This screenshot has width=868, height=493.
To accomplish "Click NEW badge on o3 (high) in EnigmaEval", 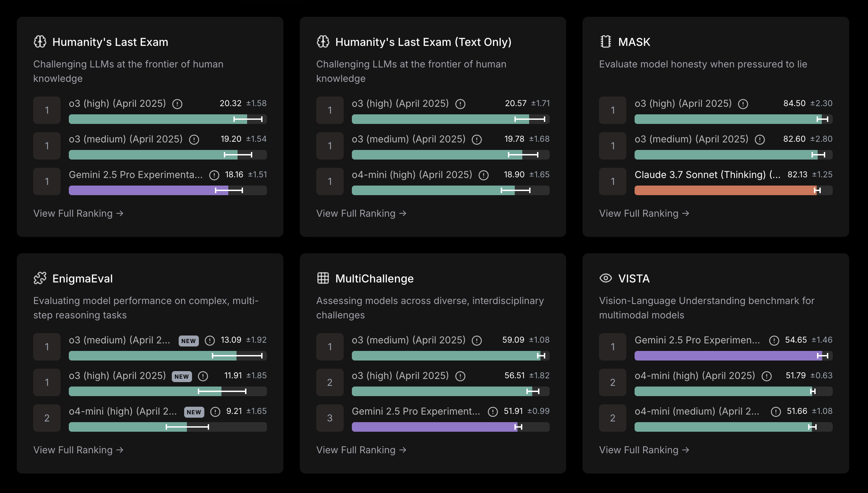I will (x=182, y=377).
